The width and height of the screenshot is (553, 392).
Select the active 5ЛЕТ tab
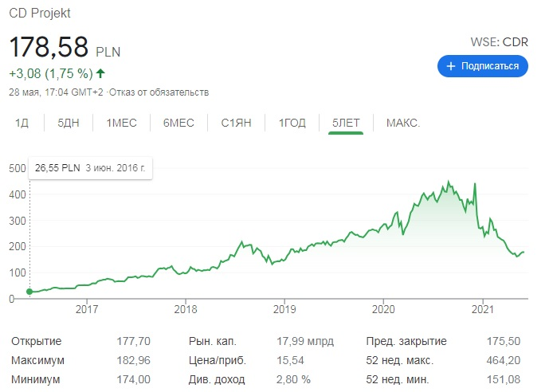[346, 123]
